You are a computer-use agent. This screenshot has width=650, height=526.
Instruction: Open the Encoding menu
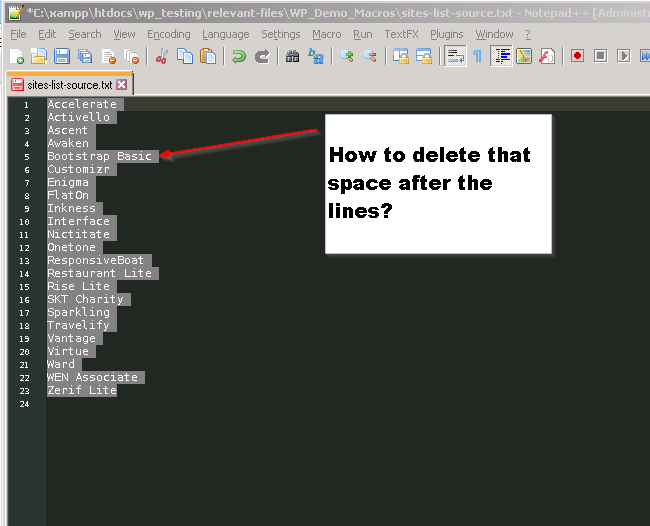[168, 34]
